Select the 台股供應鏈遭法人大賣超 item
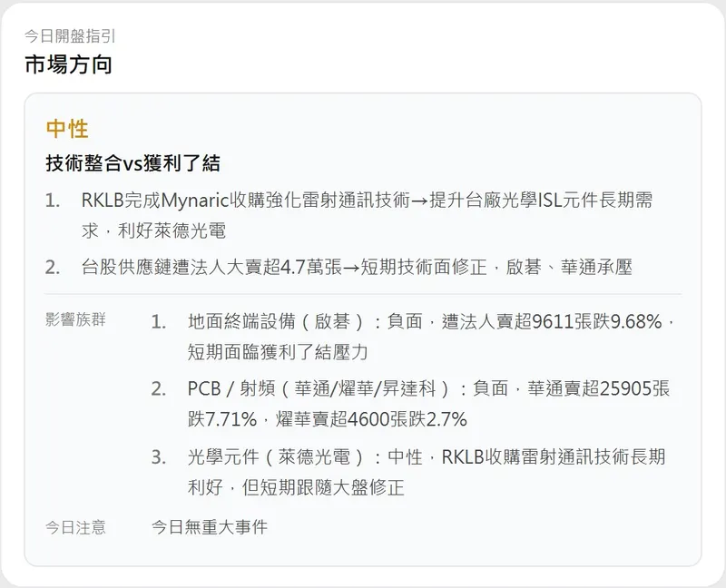 coord(357,267)
